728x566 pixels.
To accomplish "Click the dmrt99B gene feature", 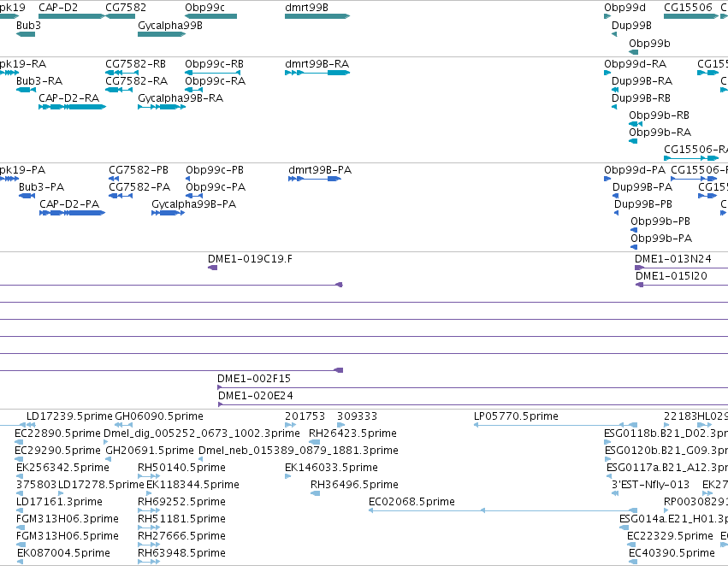I will tap(317, 16).
